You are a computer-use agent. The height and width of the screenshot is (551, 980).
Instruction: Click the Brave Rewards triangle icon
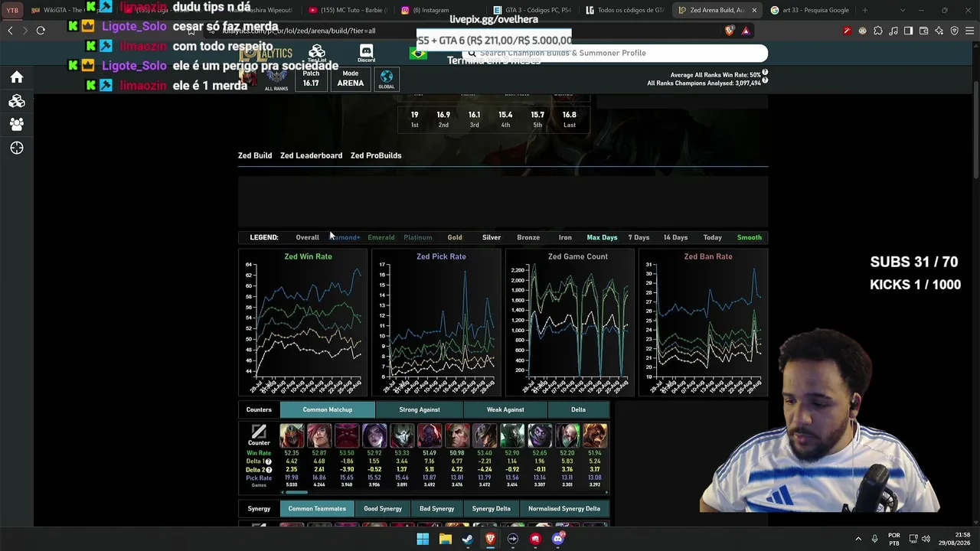746,31
